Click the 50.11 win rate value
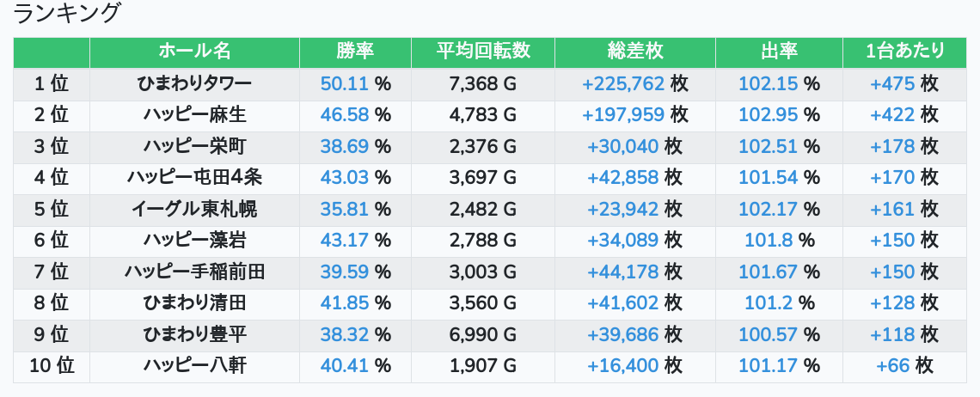 [344, 84]
